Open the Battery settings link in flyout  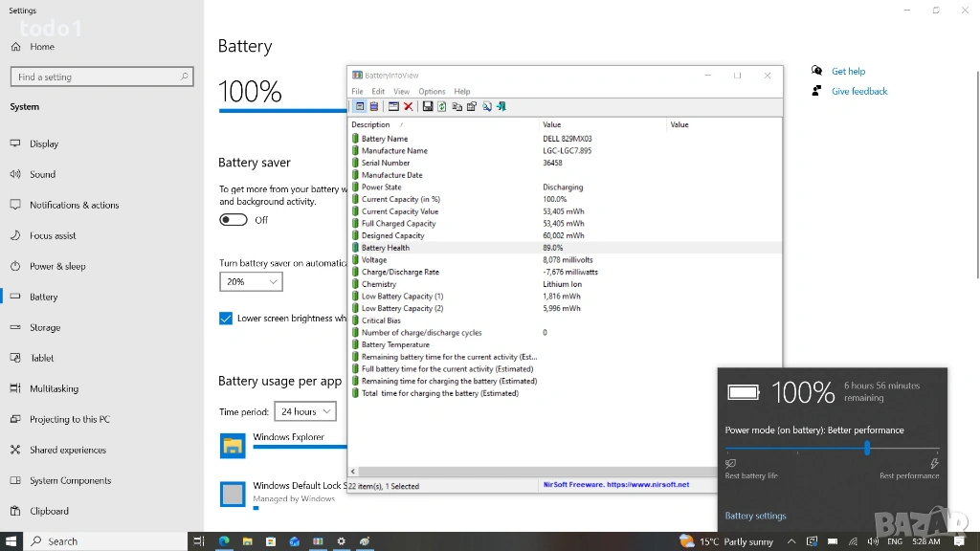[755, 516]
